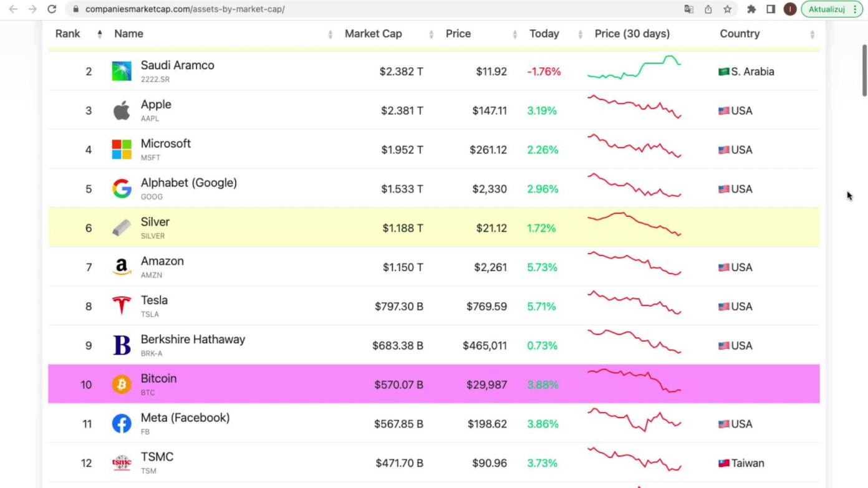Open the Bitcoin asset link
The height and width of the screenshot is (488, 868).
(158, 378)
